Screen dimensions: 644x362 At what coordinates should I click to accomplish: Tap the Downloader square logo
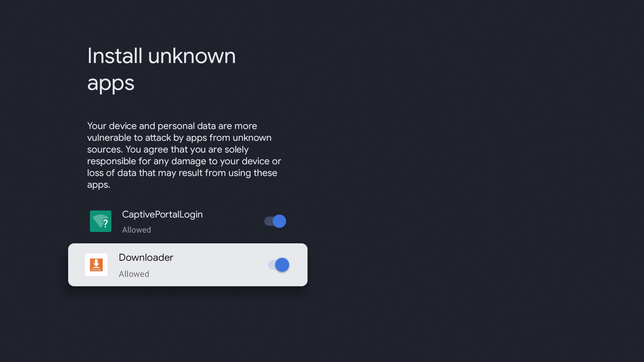[x=96, y=265]
